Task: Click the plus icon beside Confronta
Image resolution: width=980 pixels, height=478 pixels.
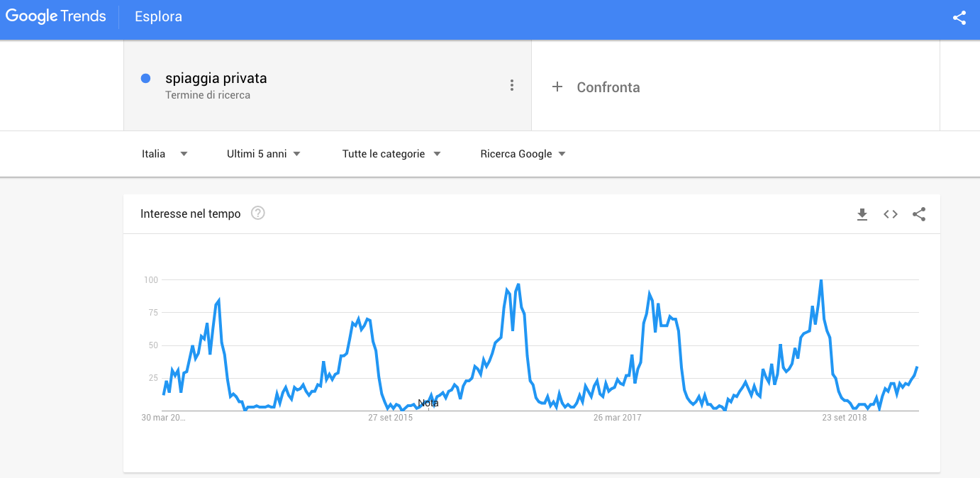Action: 557,87
